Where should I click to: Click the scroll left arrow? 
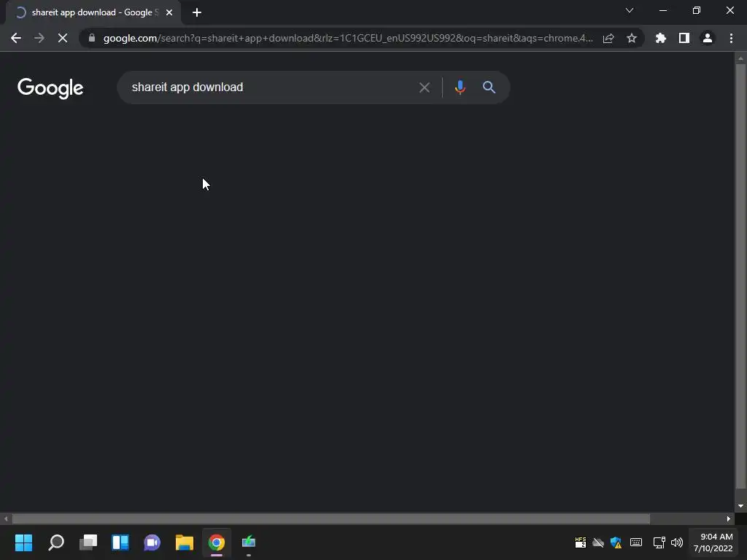tap(6, 519)
